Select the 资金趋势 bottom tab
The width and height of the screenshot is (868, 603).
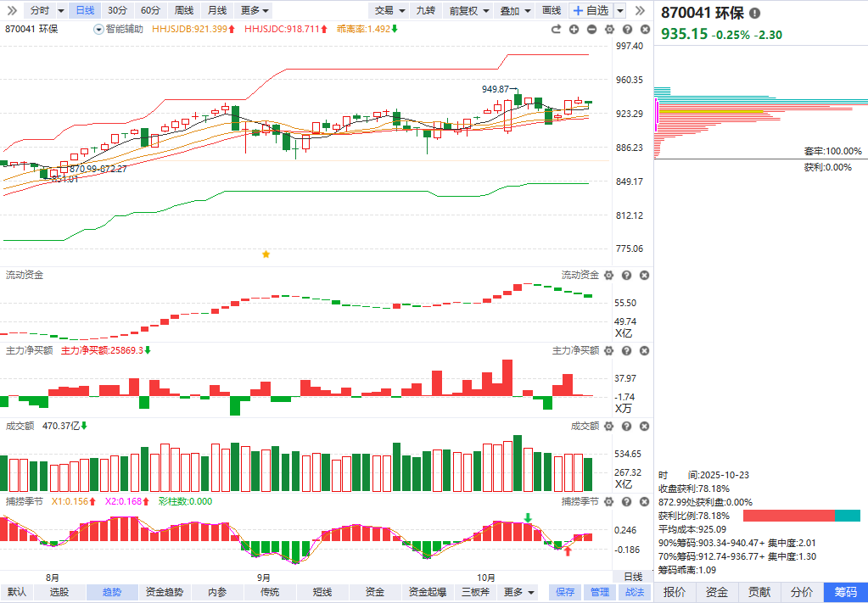[165, 592]
